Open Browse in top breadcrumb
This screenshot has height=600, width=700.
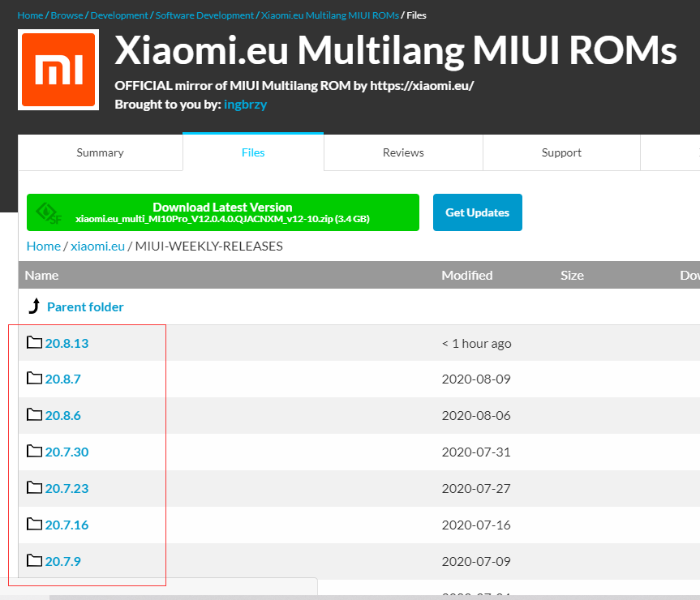point(67,15)
